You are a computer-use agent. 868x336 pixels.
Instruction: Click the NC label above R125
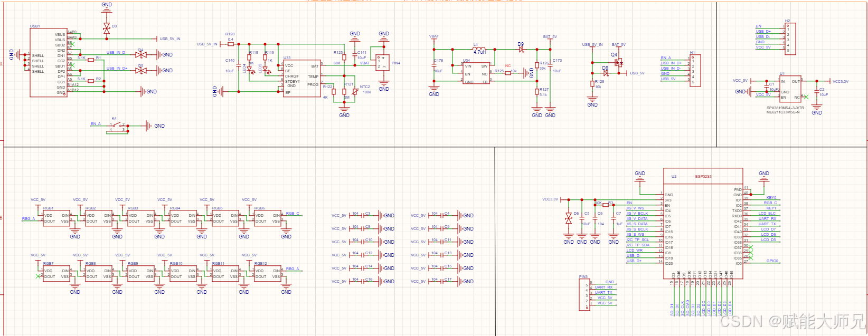tap(508, 66)
